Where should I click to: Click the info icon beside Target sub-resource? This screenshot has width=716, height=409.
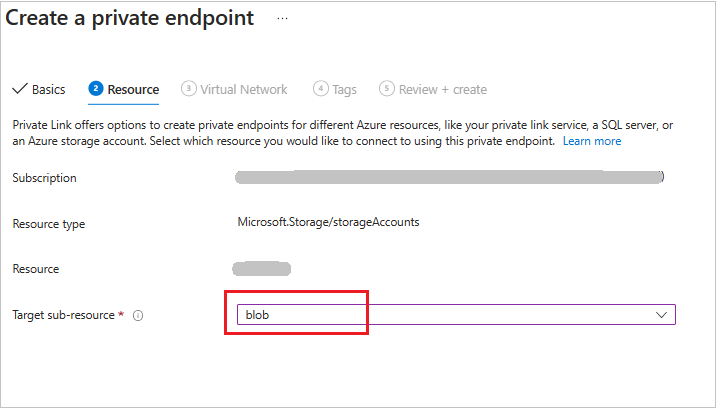[138, 315]
